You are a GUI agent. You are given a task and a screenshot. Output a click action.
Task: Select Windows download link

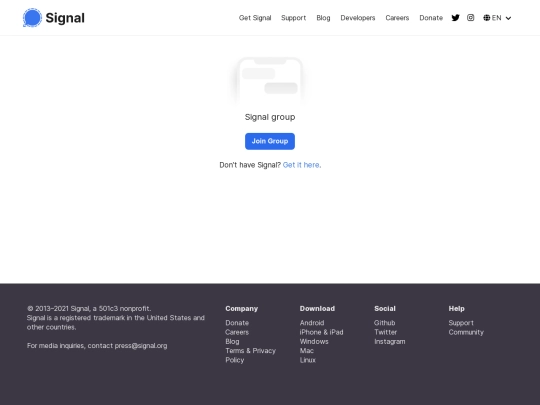pos(314,341)
